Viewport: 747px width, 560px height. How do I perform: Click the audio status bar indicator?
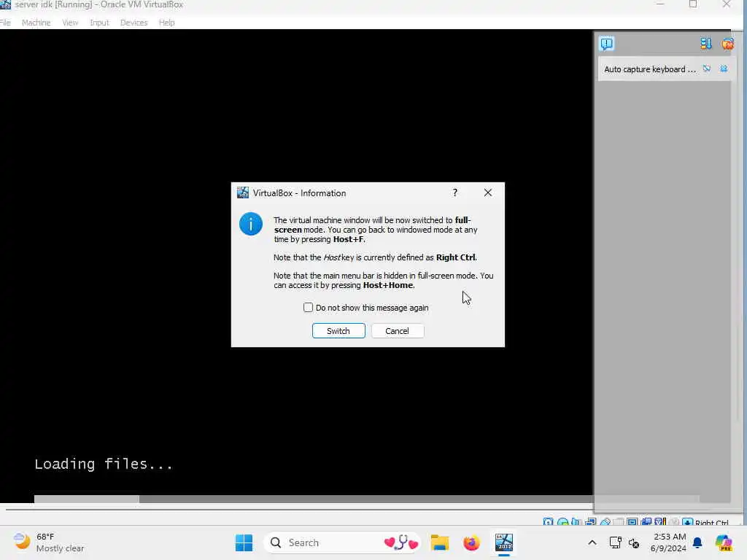[575, 522]
